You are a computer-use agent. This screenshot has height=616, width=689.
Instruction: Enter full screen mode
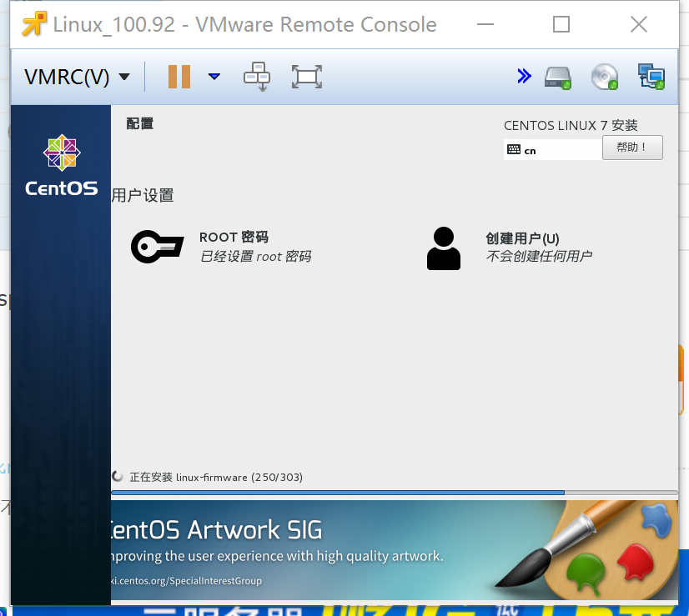pyautogui.click(x=307, y=77)
